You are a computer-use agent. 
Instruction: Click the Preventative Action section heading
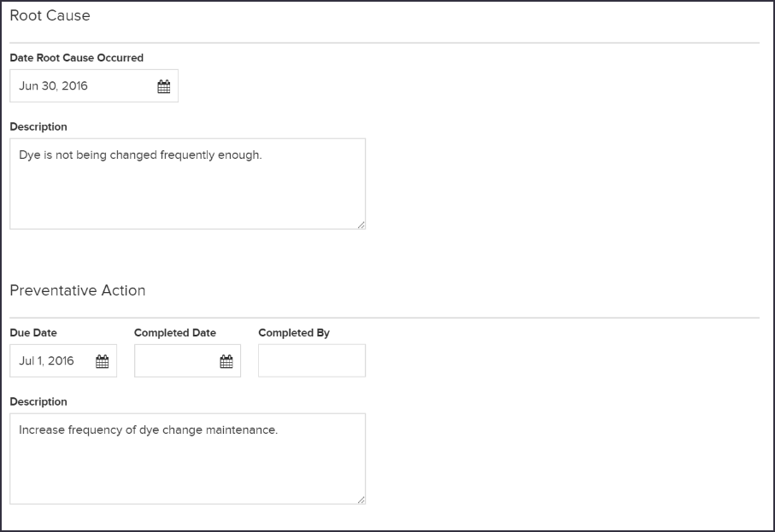[78, 290]
